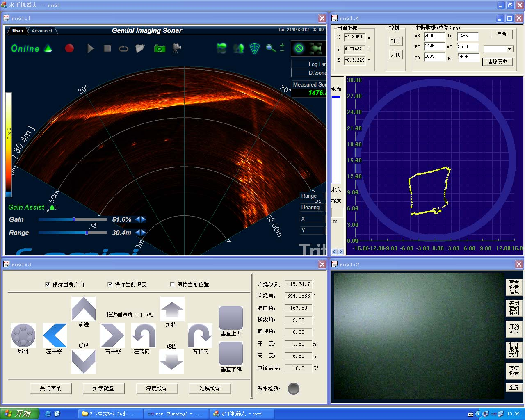Viewport: 525px width, 420px height.
Task: Click the 开始录像 button
Action: (x=514, y=329)
